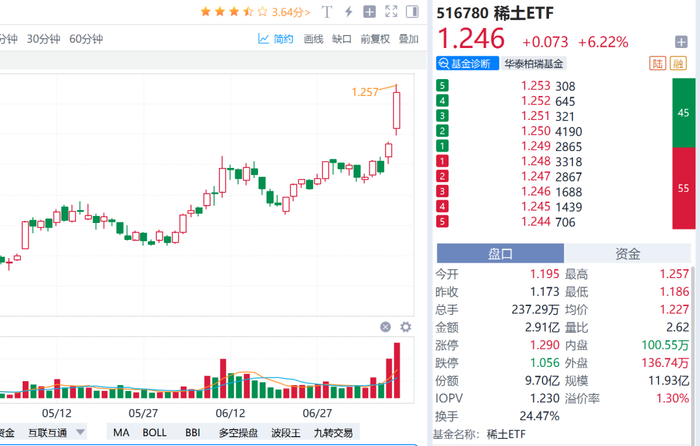This screenshot has height=446, width=700.
Task: Click the 陆 stock connect badge
Action: [657, 64]
